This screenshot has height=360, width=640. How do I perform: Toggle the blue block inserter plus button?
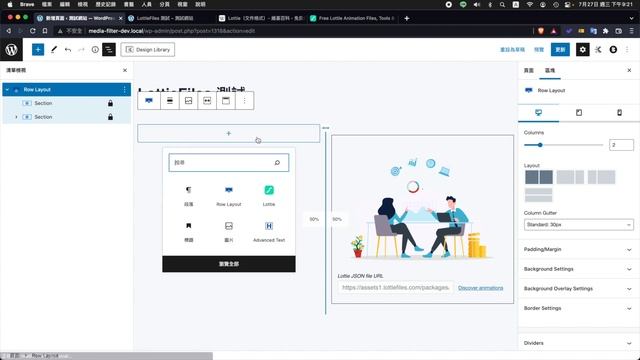pyautogui.click(x=38, y=49)
